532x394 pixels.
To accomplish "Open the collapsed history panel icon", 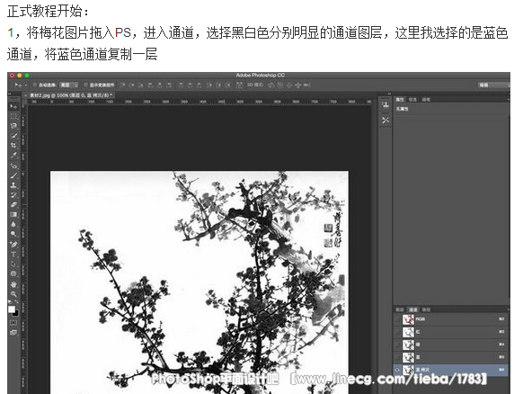I will [386, 105].
